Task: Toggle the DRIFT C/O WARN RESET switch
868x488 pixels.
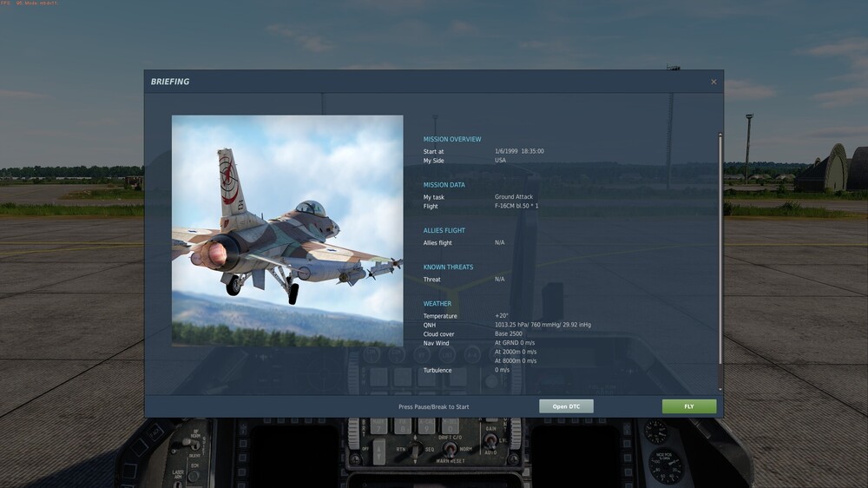Action: click(x=450, y=448)
